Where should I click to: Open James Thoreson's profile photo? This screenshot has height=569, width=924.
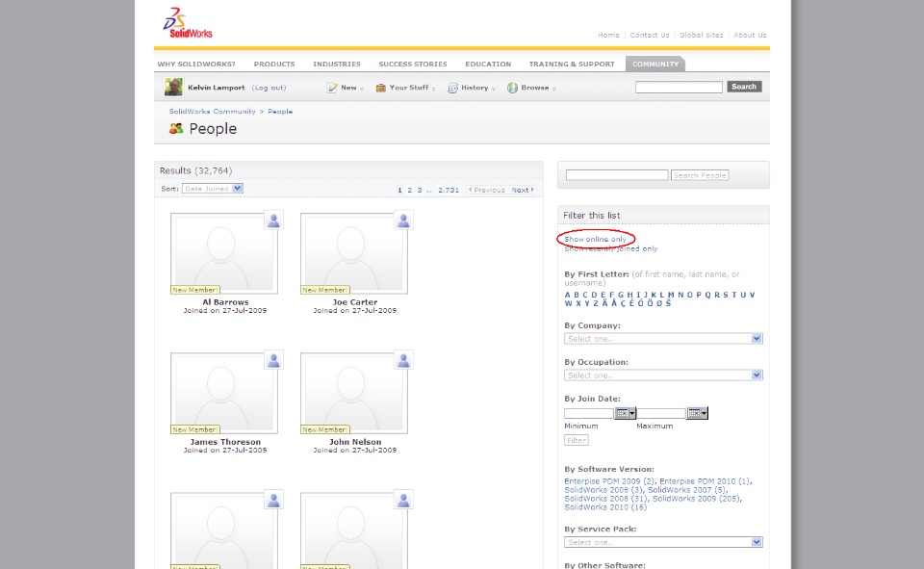224,393
